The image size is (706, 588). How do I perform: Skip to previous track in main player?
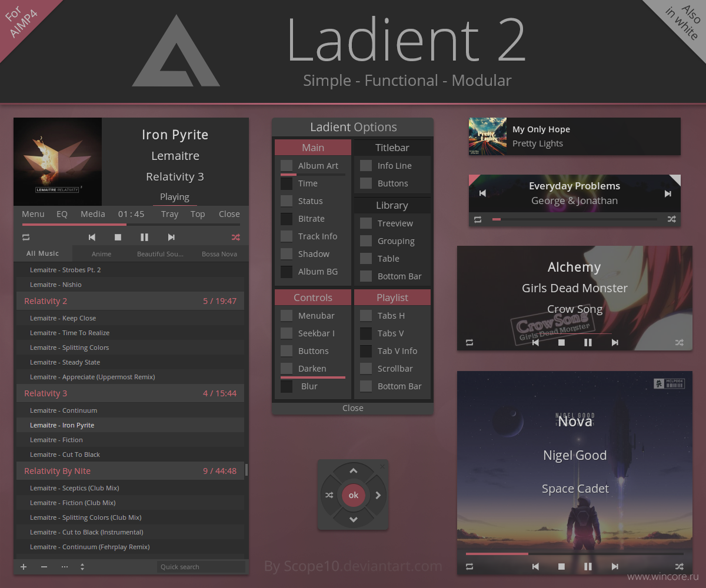[92, 238]
